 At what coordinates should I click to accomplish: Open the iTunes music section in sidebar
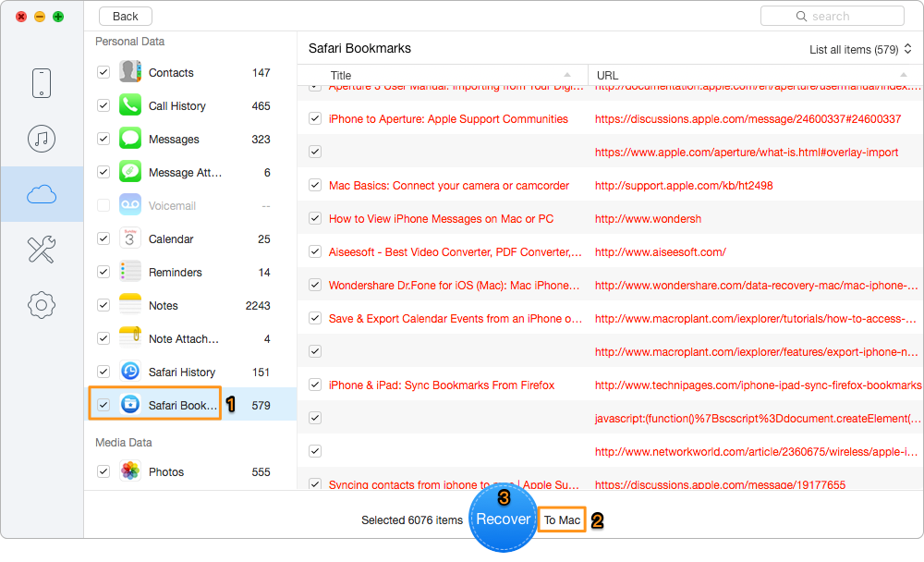[42, 139]
